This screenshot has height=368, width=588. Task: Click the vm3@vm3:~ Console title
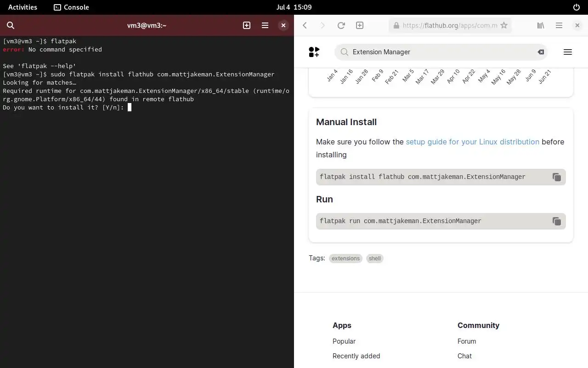point(147,25)
